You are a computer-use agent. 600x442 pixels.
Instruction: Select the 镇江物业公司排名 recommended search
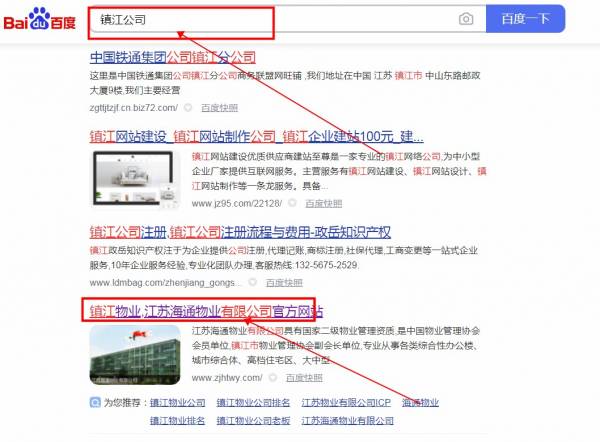point(253,403)
